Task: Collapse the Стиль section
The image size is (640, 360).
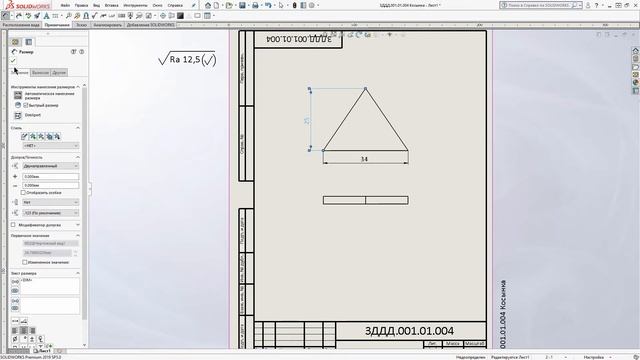Action: 78,128
